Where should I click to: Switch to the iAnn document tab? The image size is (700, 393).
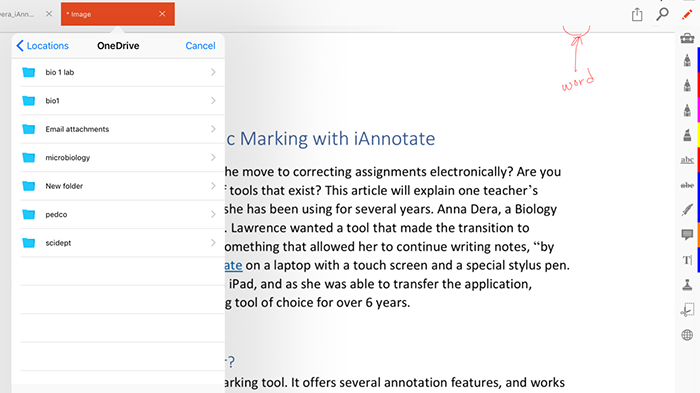point(17,14)
